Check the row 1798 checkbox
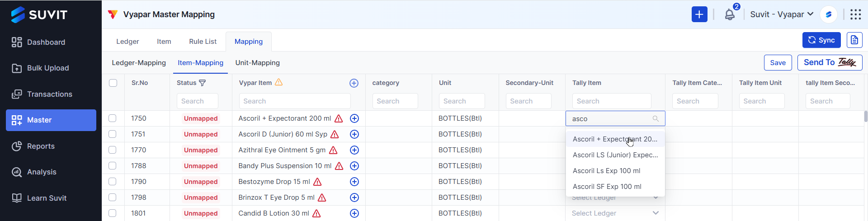 113,197
